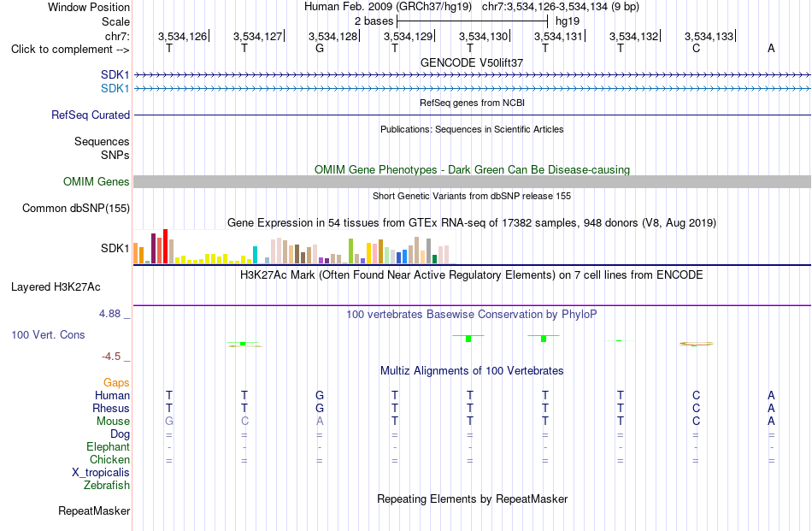Click the 3,534,126 position label

pyautogui.click(x=182, y=36)
